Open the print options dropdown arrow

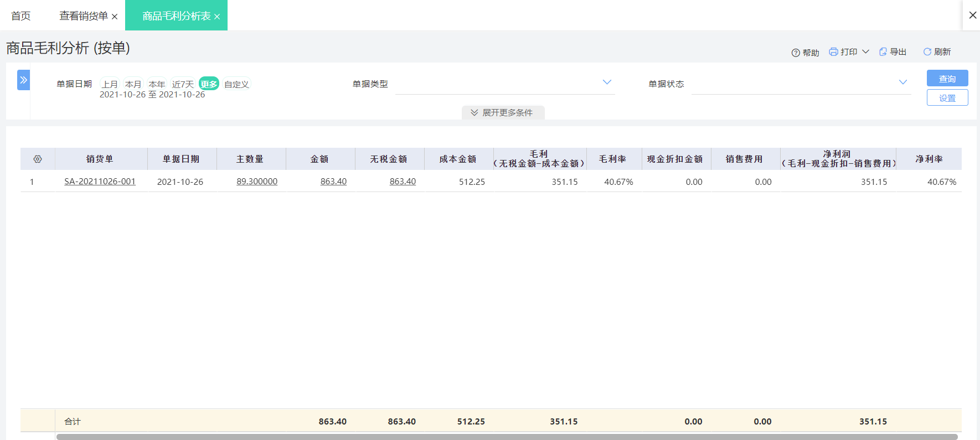[x=865, y=51]
